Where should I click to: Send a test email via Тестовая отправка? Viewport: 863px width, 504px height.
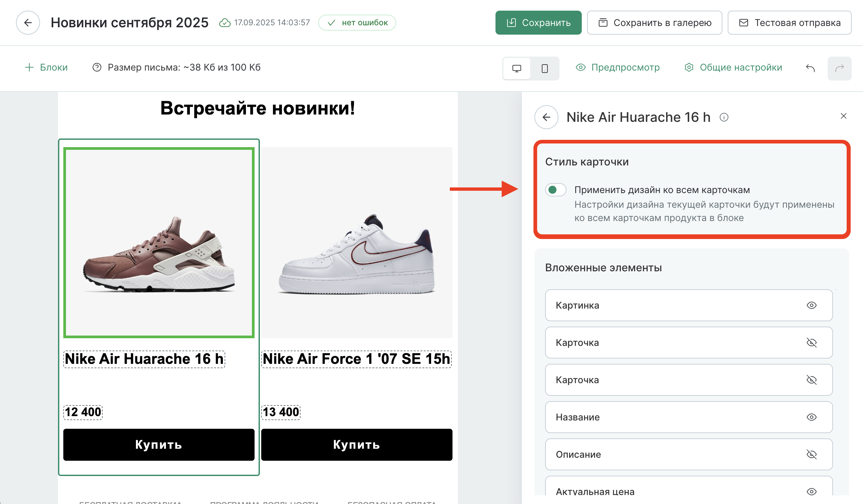(x=789, y=23)
